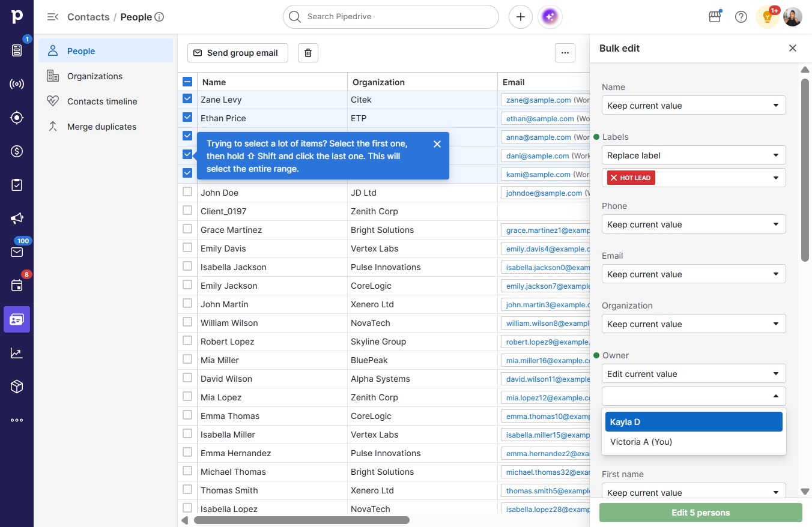Collapse the Owner value selector dropdown

[x=694, y=396]
